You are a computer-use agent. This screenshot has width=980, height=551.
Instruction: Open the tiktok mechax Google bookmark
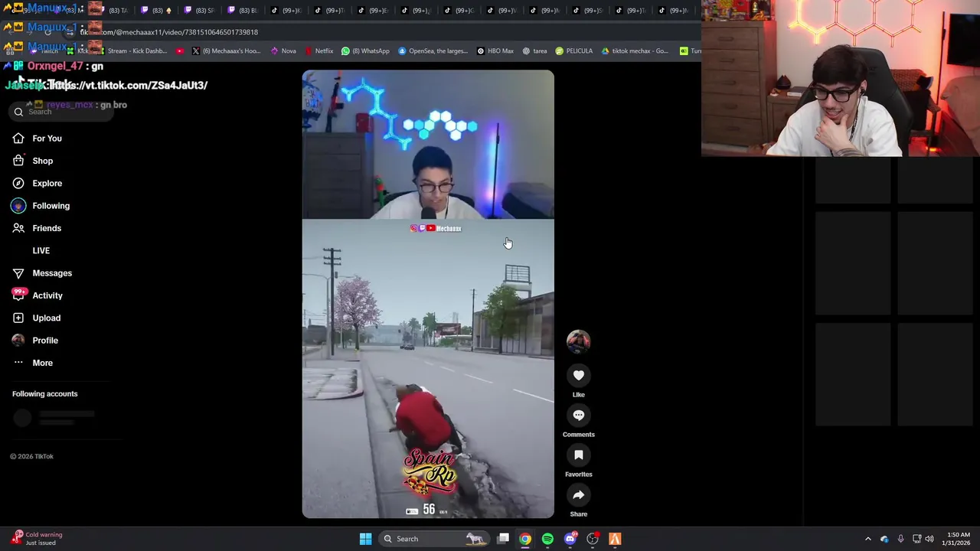635,51
